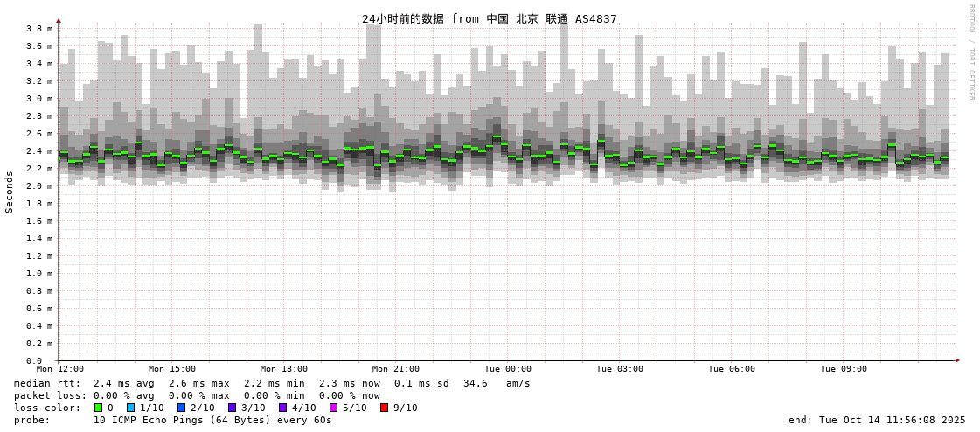980x432 pixels.
Task: Click the '0.0' y-axis label
Action: pos(34,361)
